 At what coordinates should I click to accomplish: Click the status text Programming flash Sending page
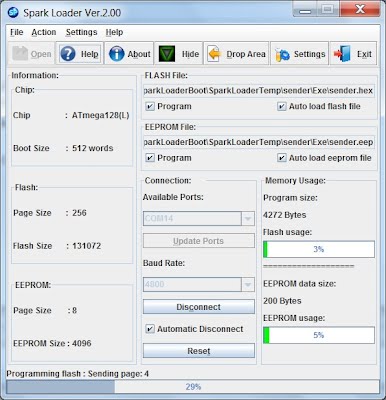77,374
